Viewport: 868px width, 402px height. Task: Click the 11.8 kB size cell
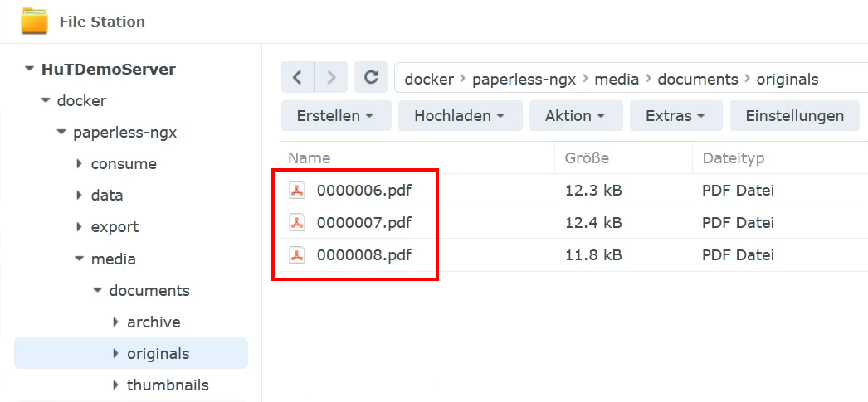(593, 255)
